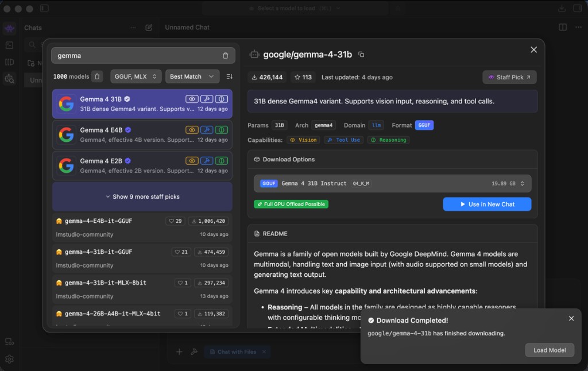Open the developer terminal icon in sidebar

(9, 45)
